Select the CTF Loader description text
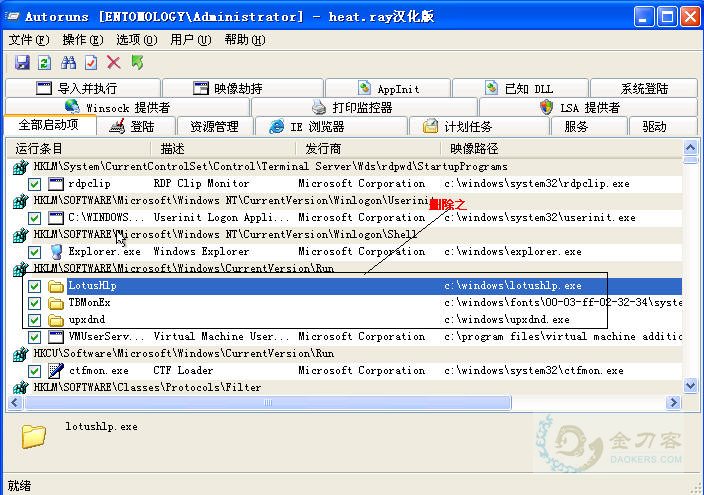The image size is (704, 495). [x=183, y=371]
